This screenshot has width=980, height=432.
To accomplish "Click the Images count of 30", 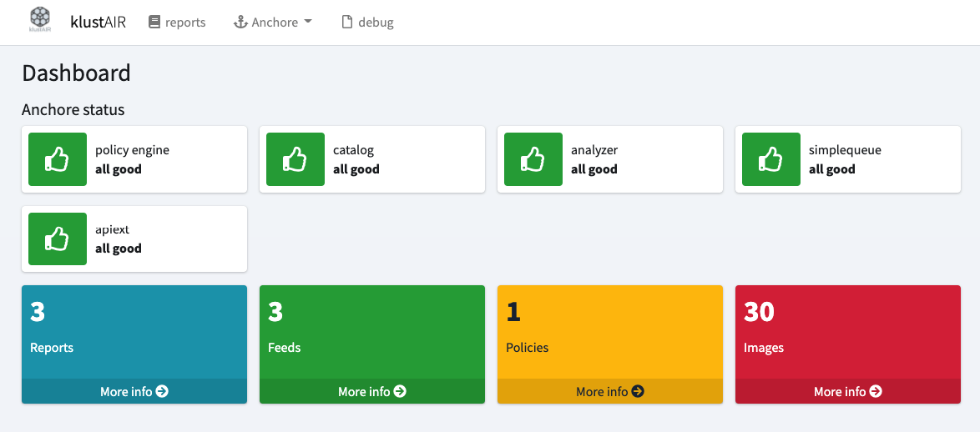I will (760, 312).
